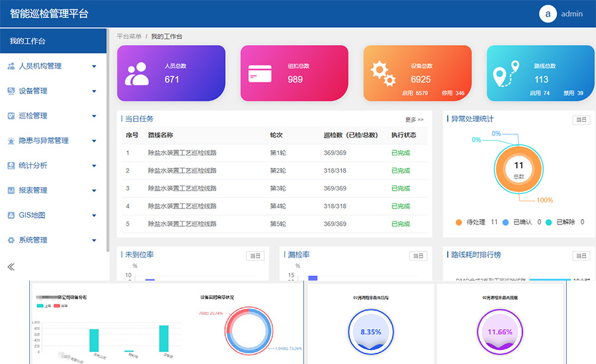Toggle 当日 filter on 异常处理统计 panel

pos(581,120)
